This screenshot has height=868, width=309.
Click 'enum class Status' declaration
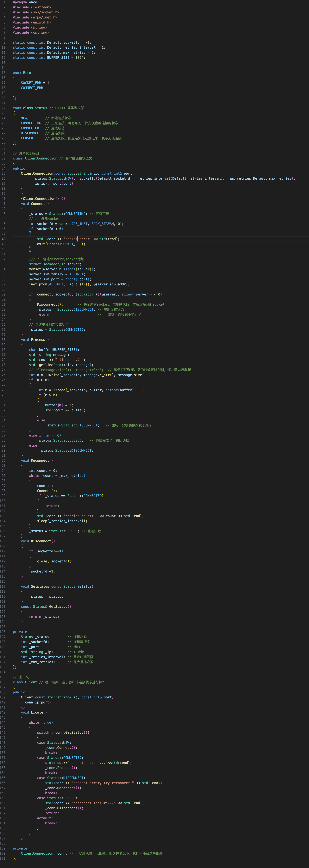[x=30, y=108]
